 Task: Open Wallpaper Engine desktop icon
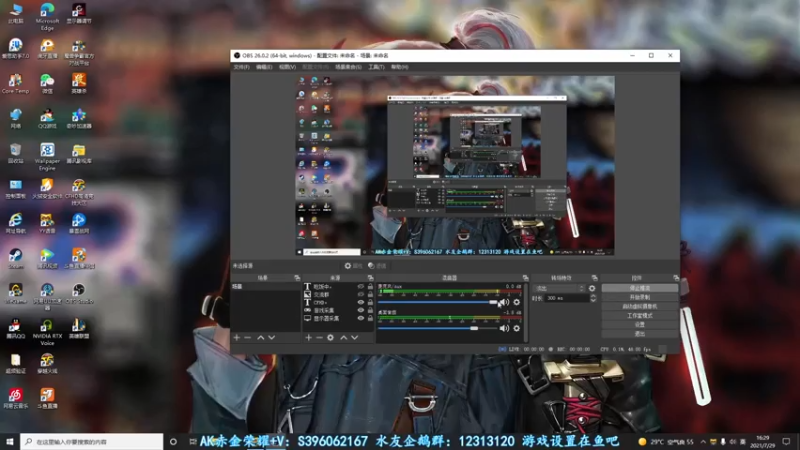pos(47,156)
